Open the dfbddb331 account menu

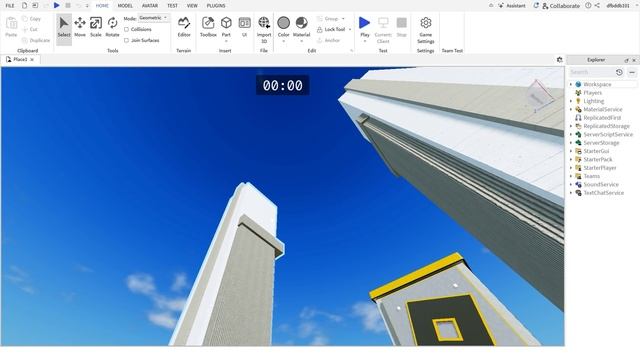(618, 6)
